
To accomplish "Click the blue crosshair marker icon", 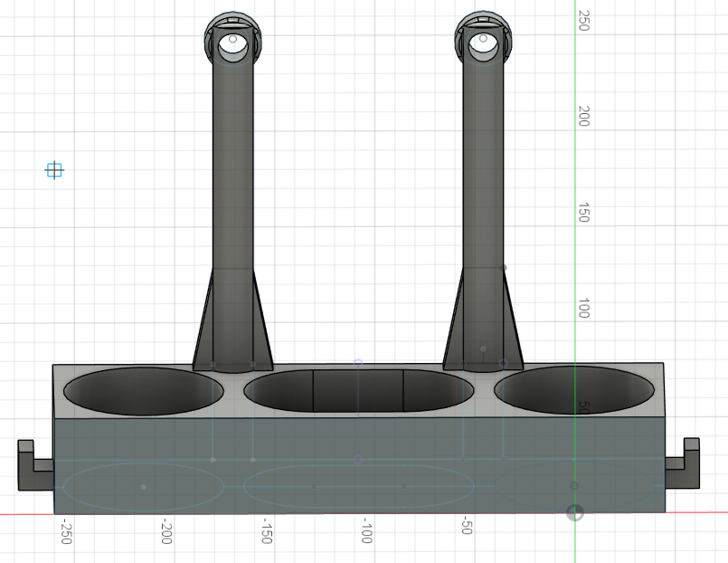I will point(54,170).
